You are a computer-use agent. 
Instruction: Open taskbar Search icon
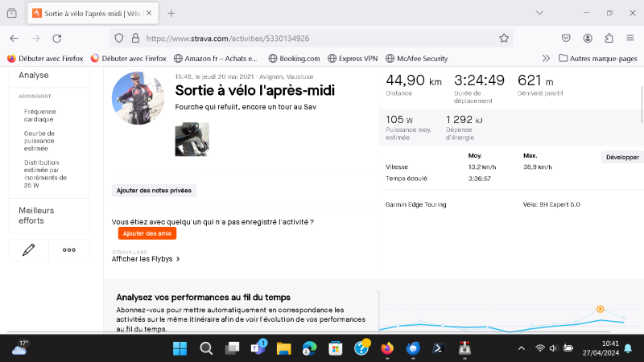[x=206, y=348]
